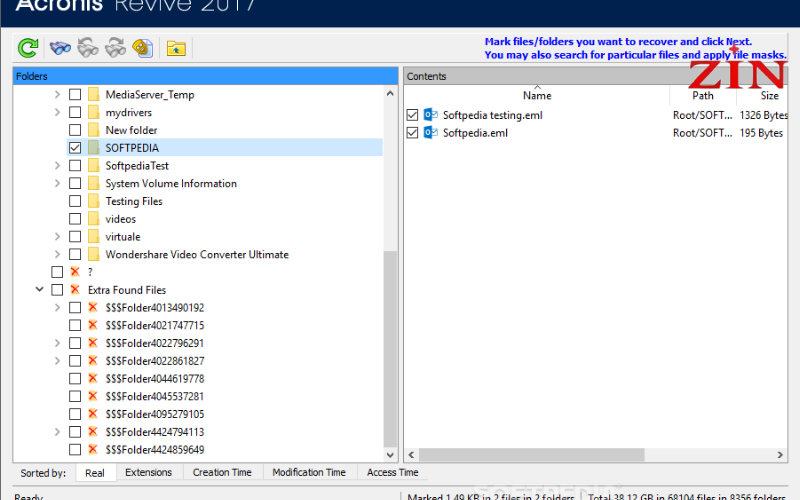
Task: Sort contents by the Size column header
Action: click(763, 95)
